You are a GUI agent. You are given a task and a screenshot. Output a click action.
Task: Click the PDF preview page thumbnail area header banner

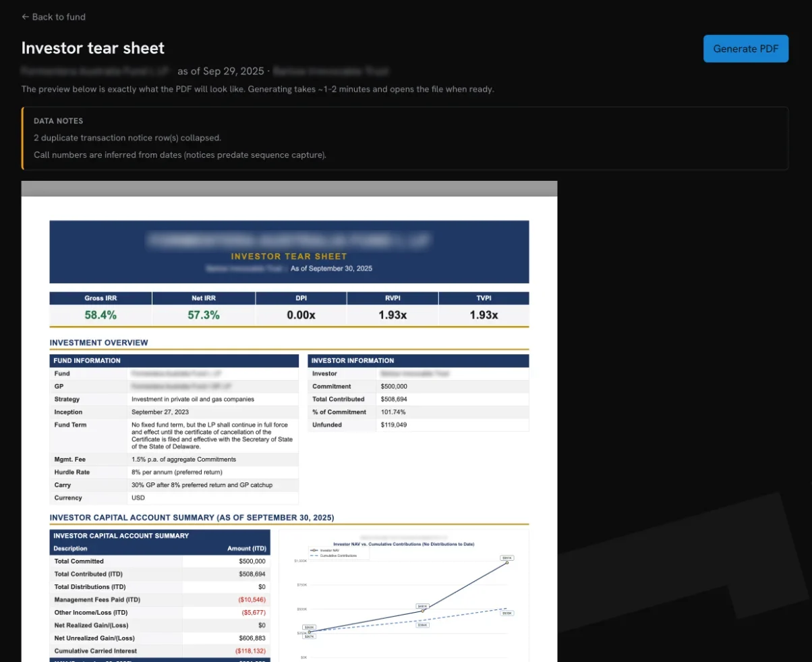(289, 252)
